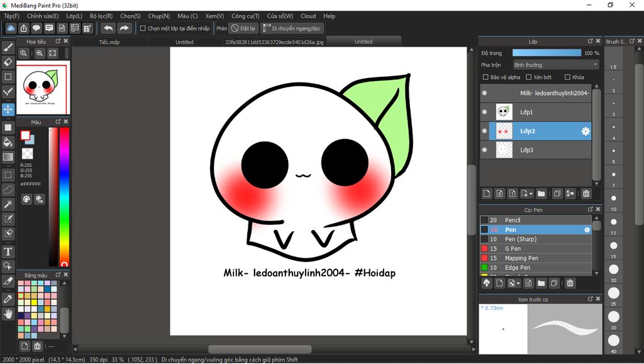Undock the Bảng màu palette panel

pyautogui.click(x=58, y=275)
